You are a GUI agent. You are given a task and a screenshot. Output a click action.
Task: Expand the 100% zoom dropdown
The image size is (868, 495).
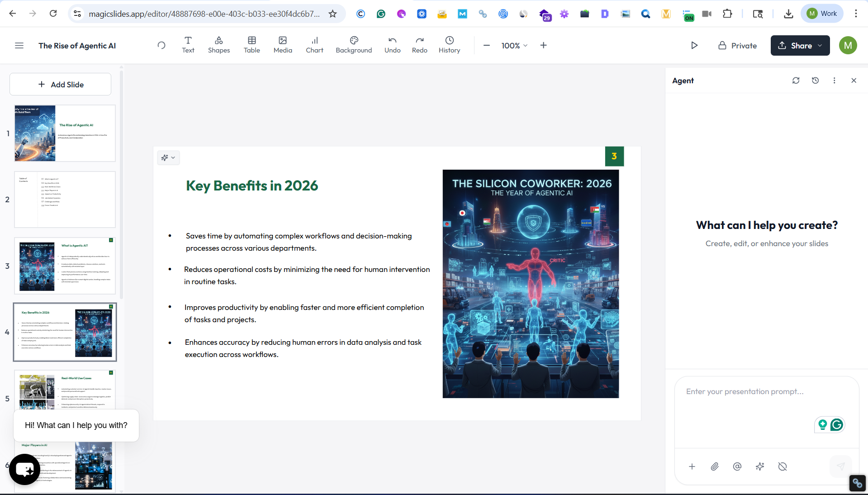click(x=515, y=46)
